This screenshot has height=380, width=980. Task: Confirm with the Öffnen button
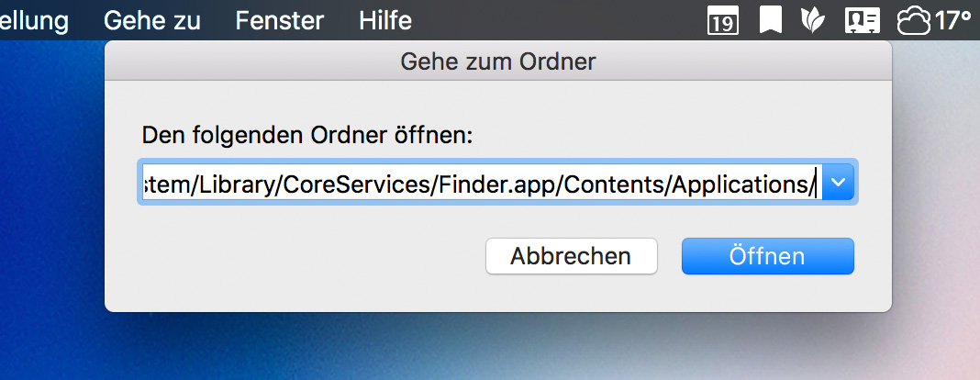point(767,256)
